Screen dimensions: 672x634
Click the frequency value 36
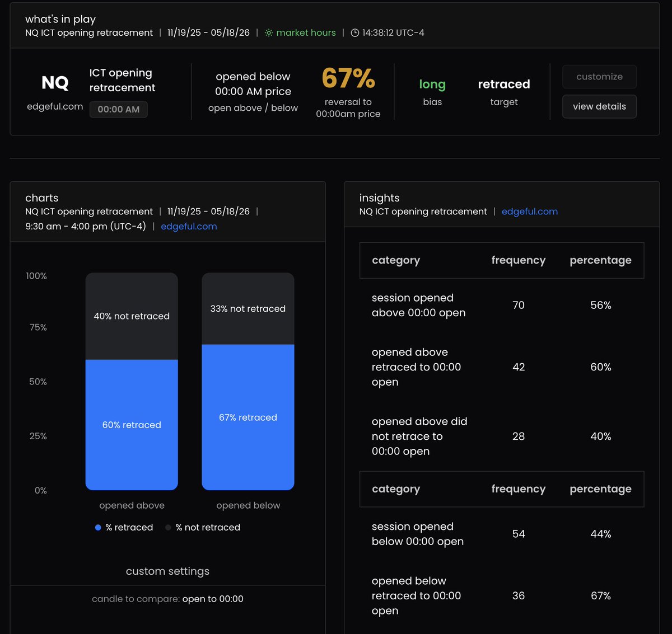(x=519, y=596)
